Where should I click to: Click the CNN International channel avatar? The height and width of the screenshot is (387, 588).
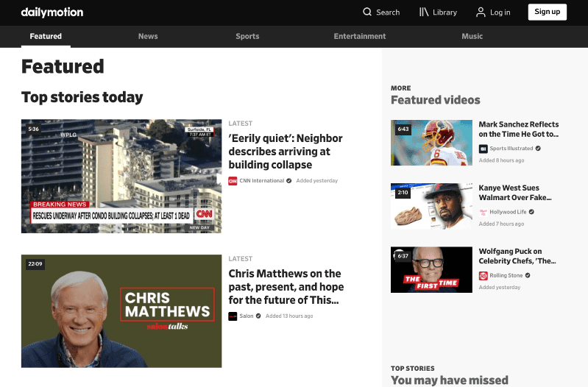(x=233, y=181)
